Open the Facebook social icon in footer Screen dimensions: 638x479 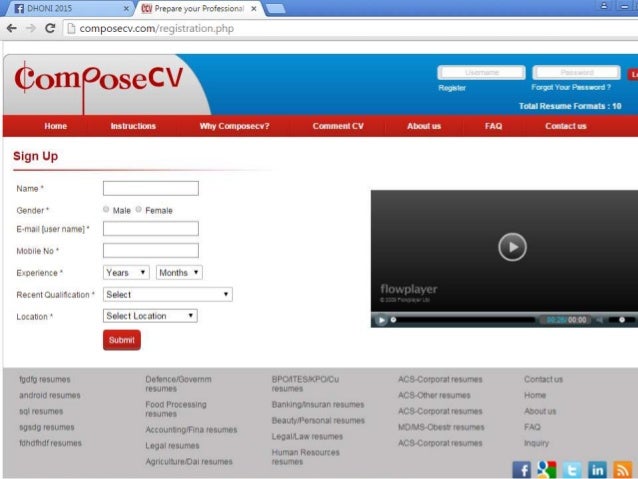(x=521, y=470)
